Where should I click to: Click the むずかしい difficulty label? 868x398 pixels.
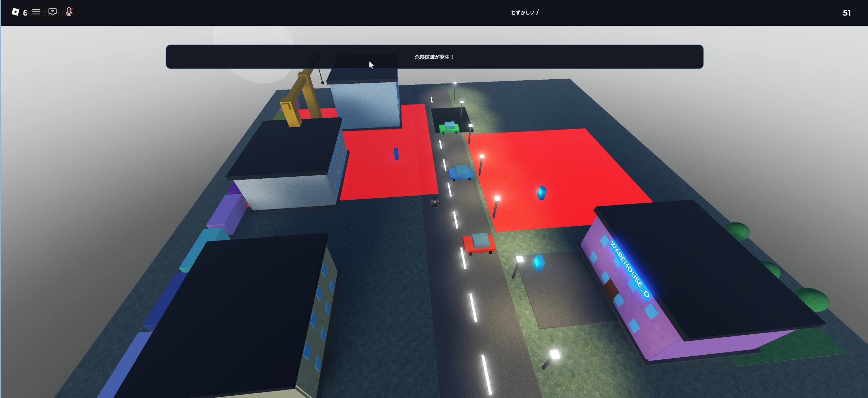pos(522,13)
